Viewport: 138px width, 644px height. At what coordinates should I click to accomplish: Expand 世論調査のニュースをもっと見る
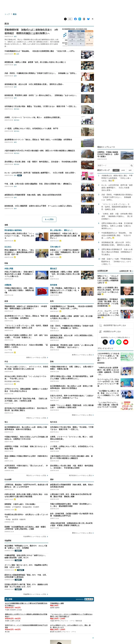tap(36, 594)
